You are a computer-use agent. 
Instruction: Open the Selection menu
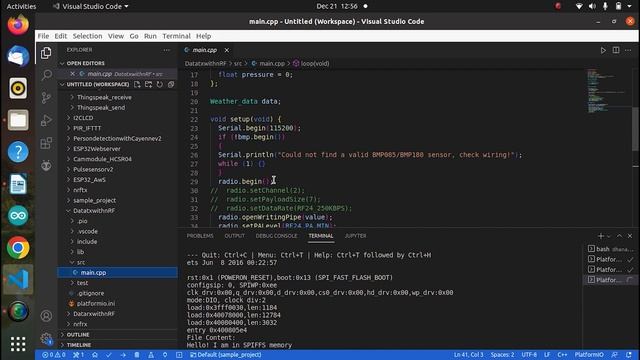pyautogui.click(x=87, y=36)
